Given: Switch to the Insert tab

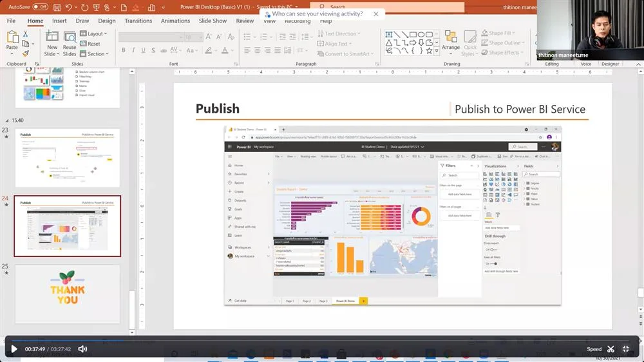Looking at the screenshot, I should pos(59,21).
